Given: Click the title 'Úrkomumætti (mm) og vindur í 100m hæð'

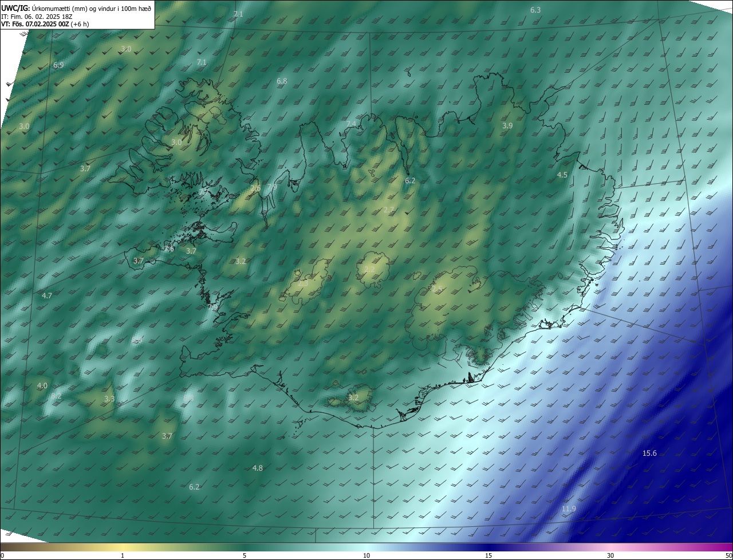Looking at the screenshot, I should tap(92, 7).
